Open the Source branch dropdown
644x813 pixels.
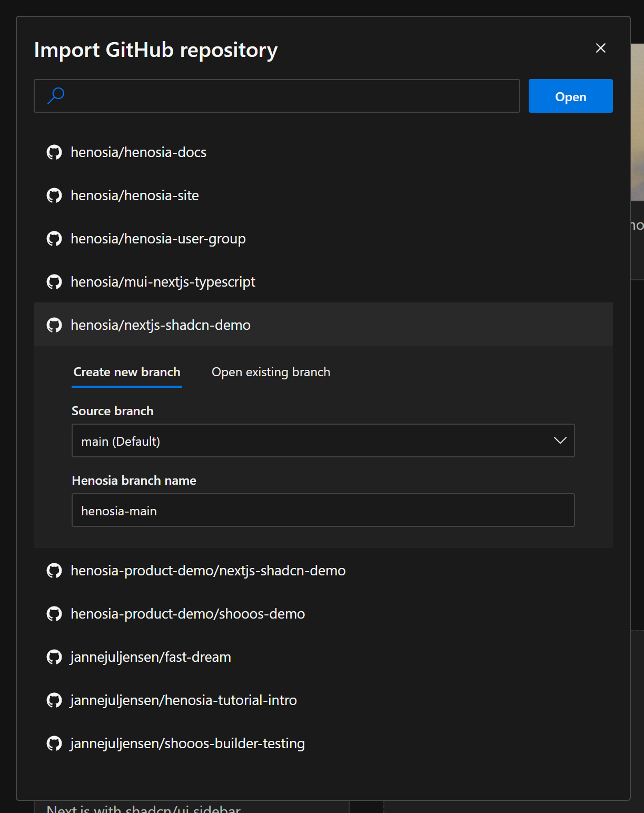click(323, 440)
